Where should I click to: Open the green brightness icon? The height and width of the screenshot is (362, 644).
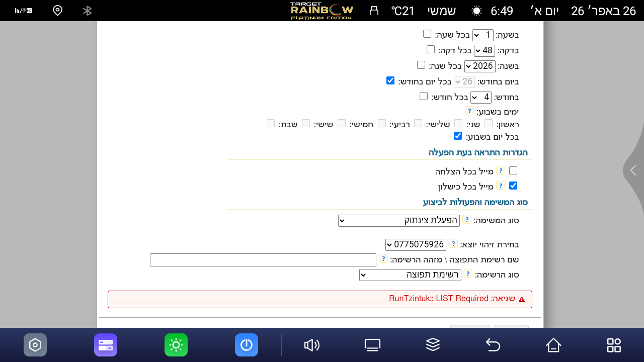(x=176, y=345)
